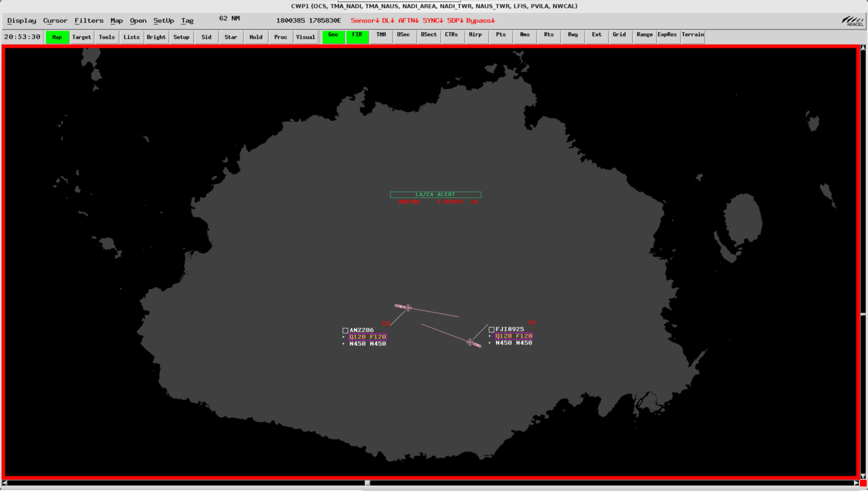Click the red conflict alert entry line
This screenshot has height=491, width=868.
point(438,201)
